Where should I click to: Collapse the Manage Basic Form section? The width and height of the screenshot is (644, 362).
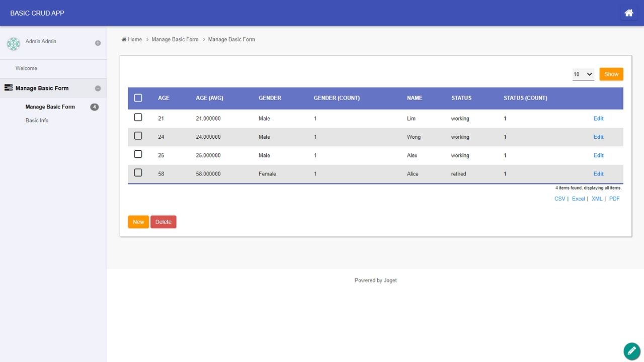pos(98,88)
